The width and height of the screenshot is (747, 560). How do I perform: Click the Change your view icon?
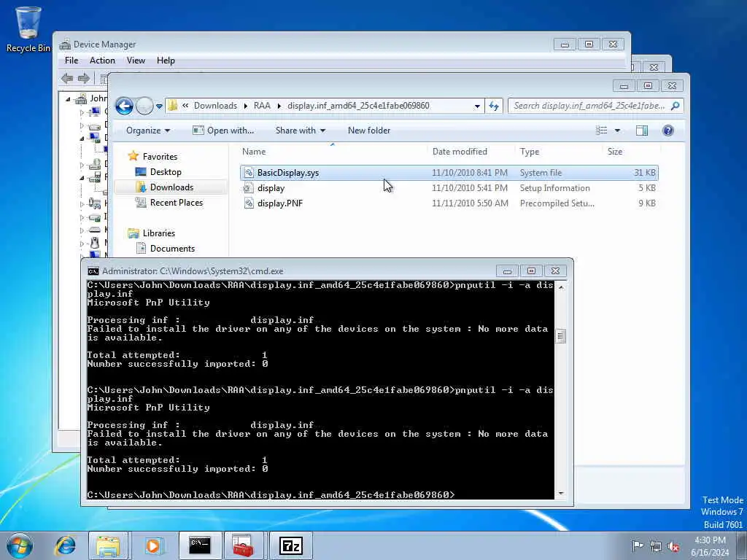(x=602, y=131)
